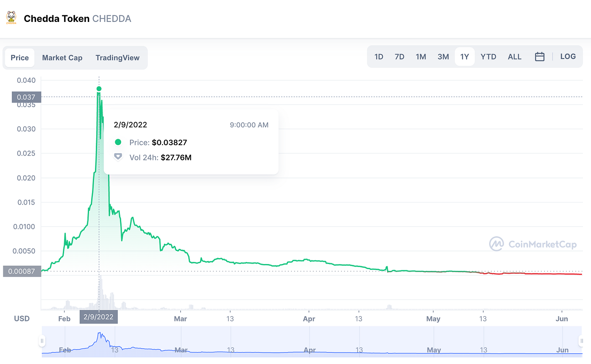Switch to the Market Cap tab
The height and width of the screenshot is (364, 591).
tap(62, 58)
